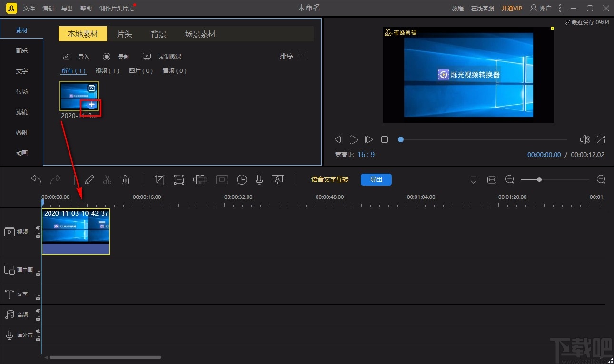Click the microphone voiceover icon in toolbar

(259, 179)
